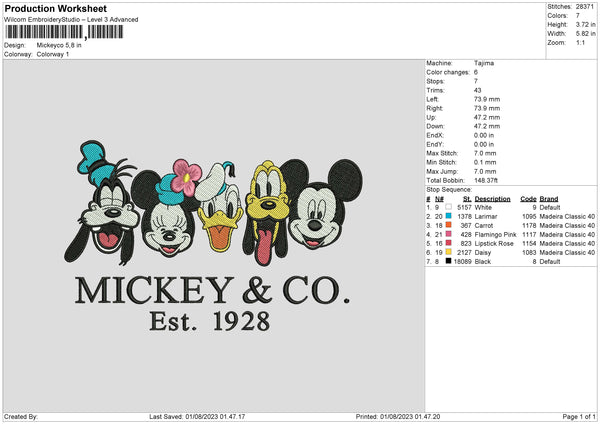Click Minnie Mouse's face in the design
600x424 pixels.
tap(168, 230)
